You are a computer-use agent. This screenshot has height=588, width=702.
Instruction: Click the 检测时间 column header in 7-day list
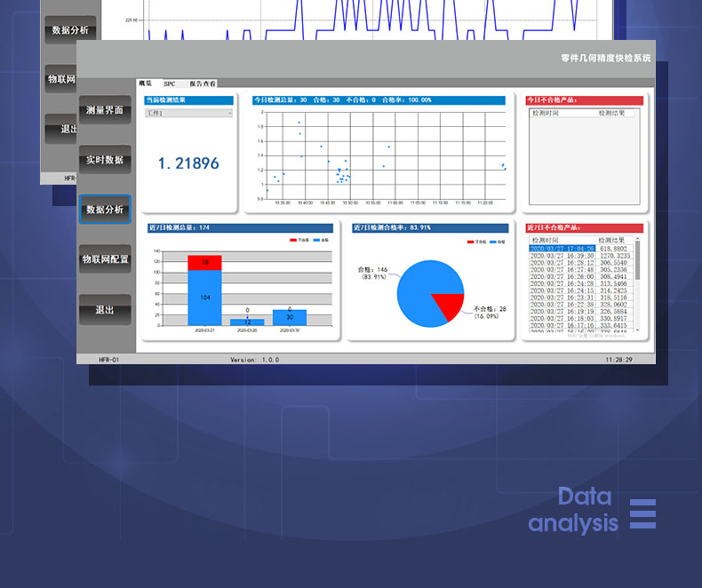click(546, 240)
